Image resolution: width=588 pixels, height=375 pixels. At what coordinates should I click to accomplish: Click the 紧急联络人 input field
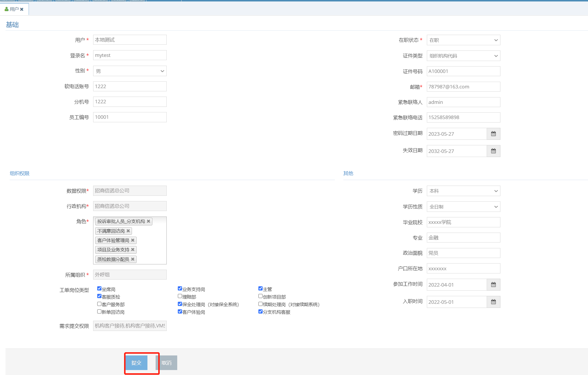point(463,102)
